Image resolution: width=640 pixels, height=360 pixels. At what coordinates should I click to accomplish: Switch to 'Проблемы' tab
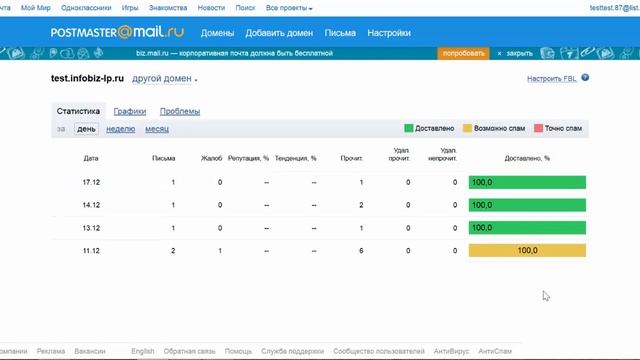pyautogui.click(x=180, y=111)
